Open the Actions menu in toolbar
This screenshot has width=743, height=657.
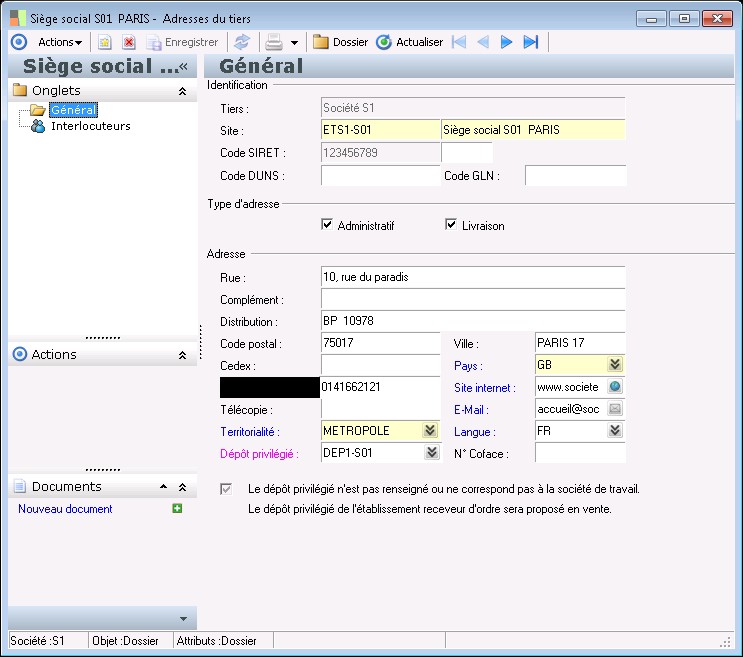click(x=60, y=42)
